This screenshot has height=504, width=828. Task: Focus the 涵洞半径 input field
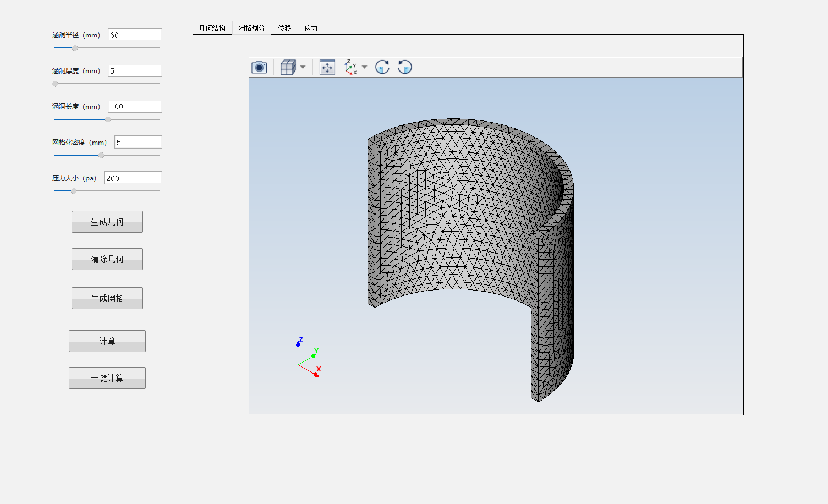(135, 35)
